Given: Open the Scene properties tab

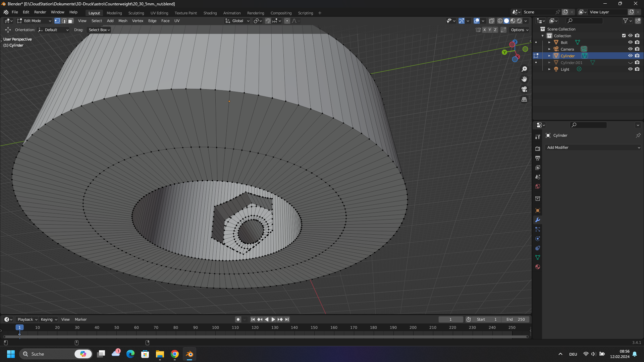Looking at the screenshot, I should pos(538,177).
